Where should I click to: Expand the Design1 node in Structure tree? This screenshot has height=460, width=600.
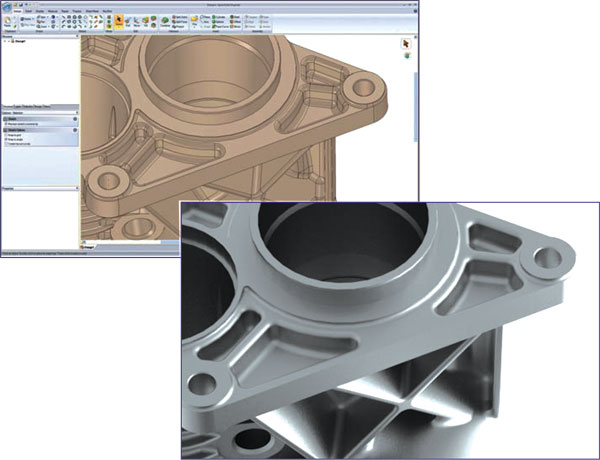5,41
